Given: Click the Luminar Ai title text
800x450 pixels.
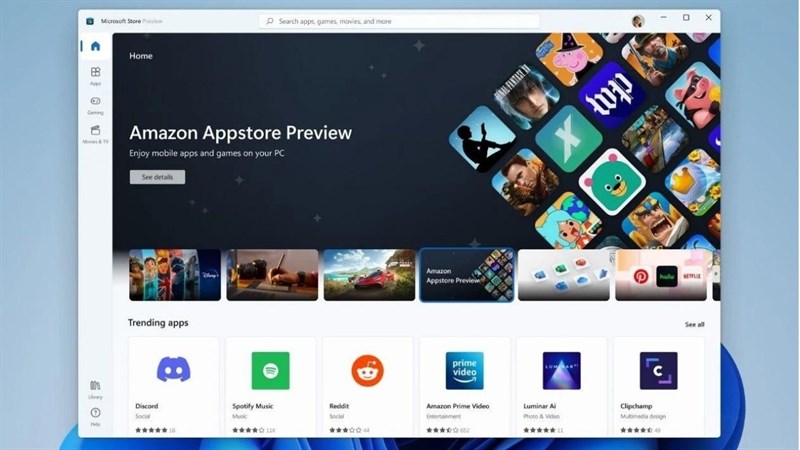Looking at the screenshot, I should [539, 406].
